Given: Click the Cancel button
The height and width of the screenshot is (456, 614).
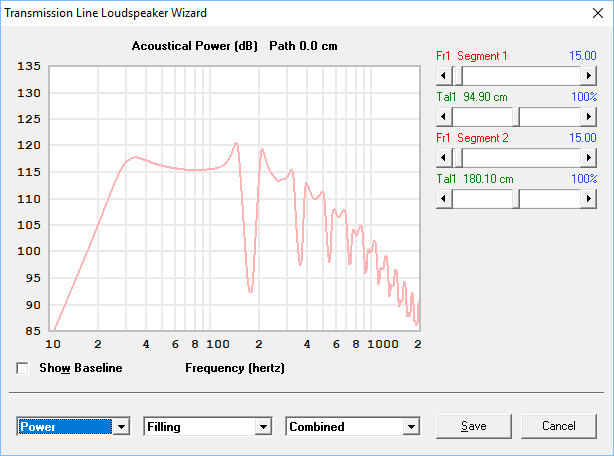Looking at the screenshot, I should (x=558, y=426).
